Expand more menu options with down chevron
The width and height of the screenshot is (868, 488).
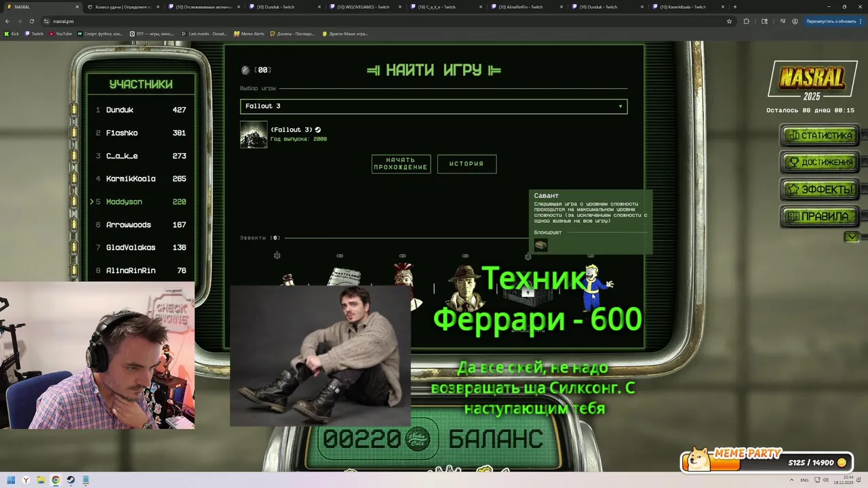coord(852,237)
